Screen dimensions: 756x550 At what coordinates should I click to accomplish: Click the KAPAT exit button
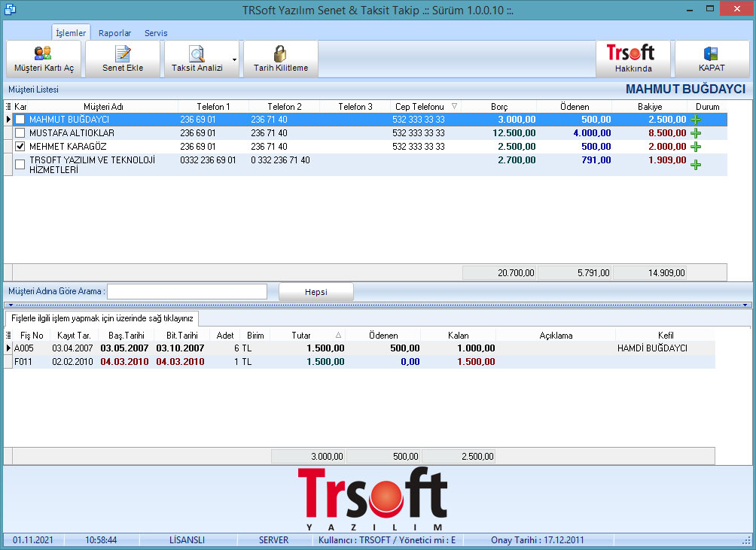tap(712, 59)
